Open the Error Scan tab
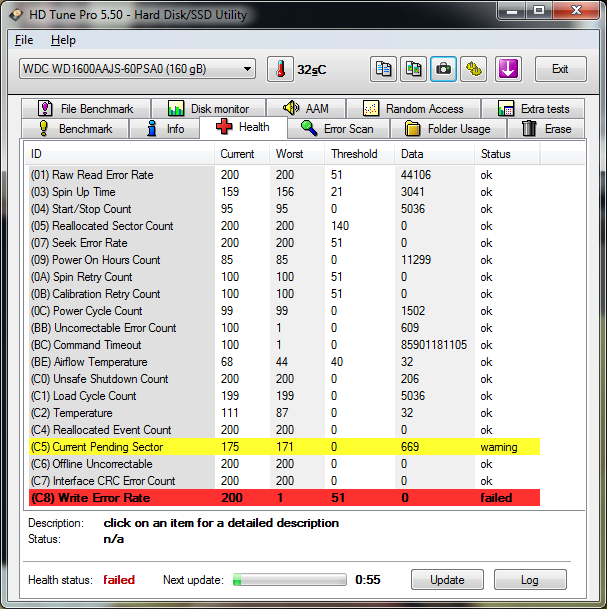 tap(338, 129)
